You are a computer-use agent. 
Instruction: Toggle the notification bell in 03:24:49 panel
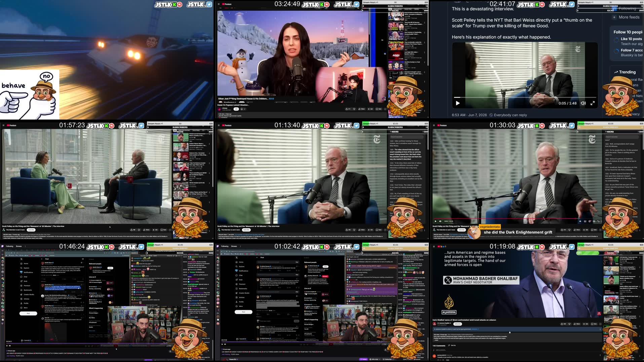(241, 109)
